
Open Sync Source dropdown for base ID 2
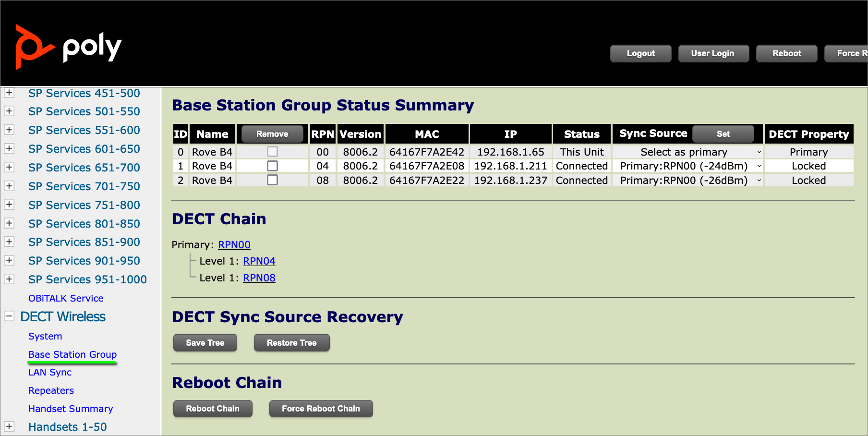pyautogui.click(x=687, y=181)
